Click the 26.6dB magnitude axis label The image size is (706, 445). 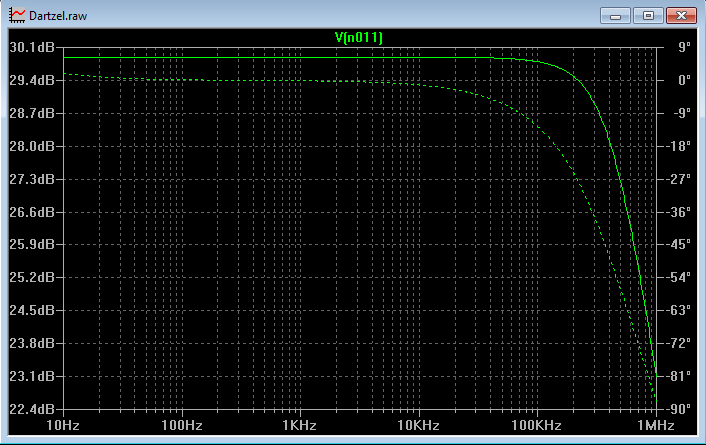(32, 212)
